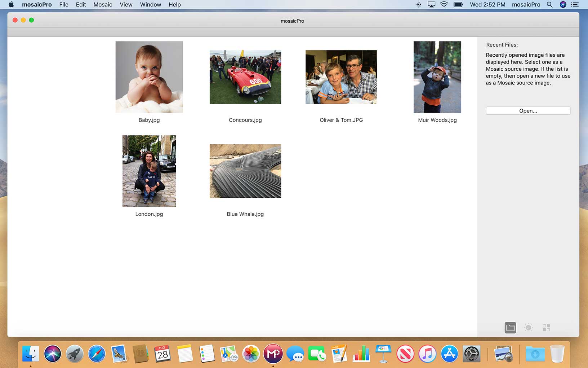The width and height of the screenshot is (588, 368).
Task: Switch to the mosaic tiles view icon
Action: [x=546, y=328]
